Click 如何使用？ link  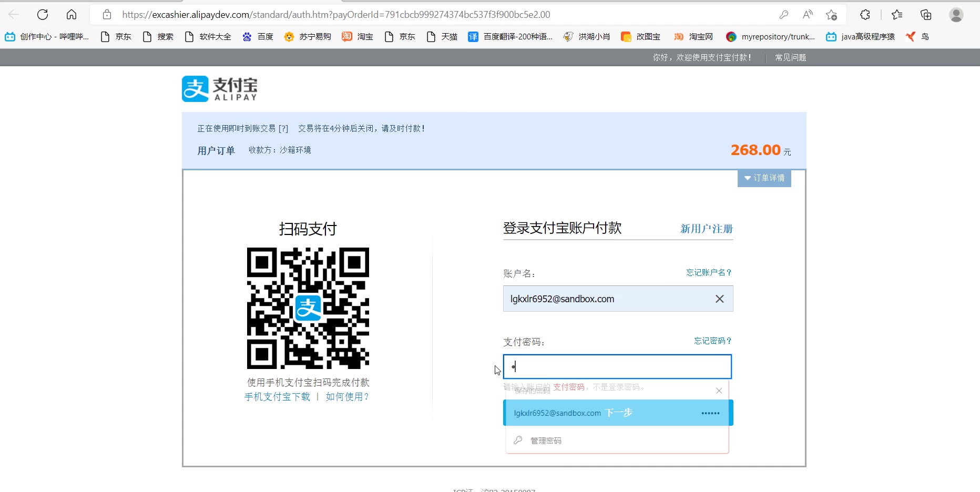pos(348,396)
